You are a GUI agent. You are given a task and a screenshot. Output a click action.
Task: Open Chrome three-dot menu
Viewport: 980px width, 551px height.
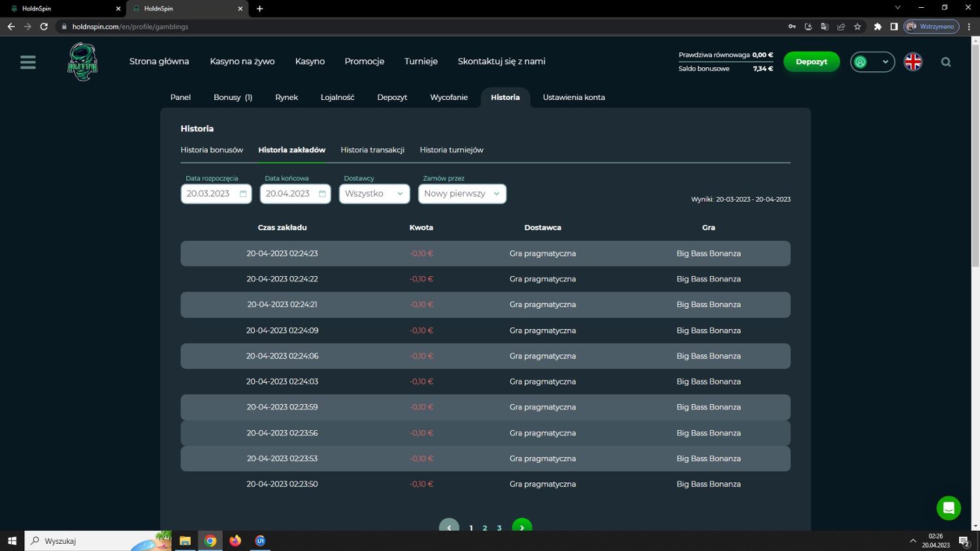pyautogui.click(x=970, y=27)
